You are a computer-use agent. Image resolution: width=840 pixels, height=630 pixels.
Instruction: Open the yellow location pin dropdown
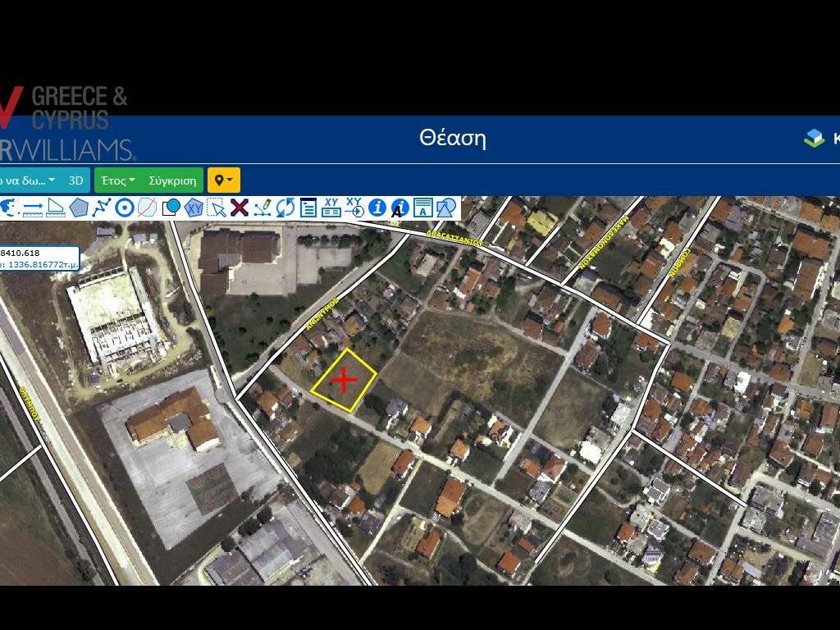point(223,180)
